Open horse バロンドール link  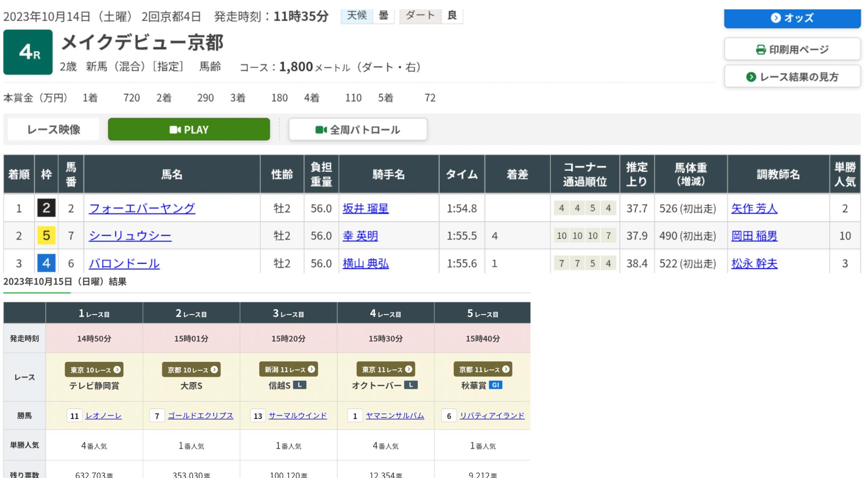point(124,263)
